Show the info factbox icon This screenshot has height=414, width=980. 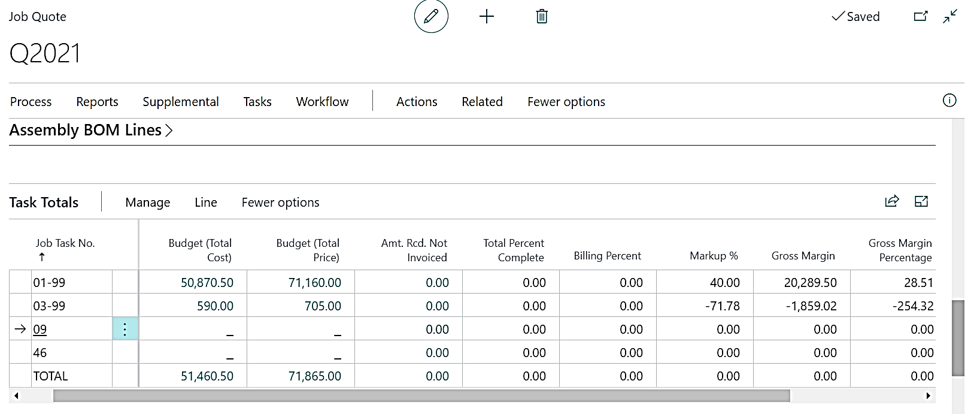tap(949, 101)
